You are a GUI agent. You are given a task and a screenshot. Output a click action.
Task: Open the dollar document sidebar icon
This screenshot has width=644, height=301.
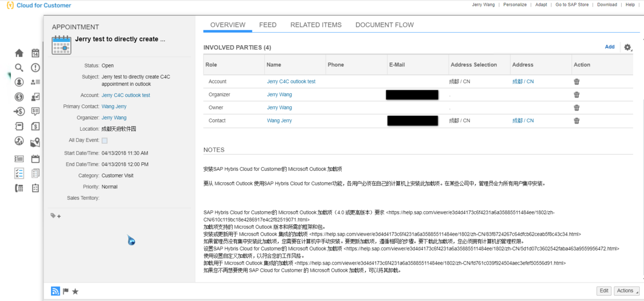pos(35,126)
